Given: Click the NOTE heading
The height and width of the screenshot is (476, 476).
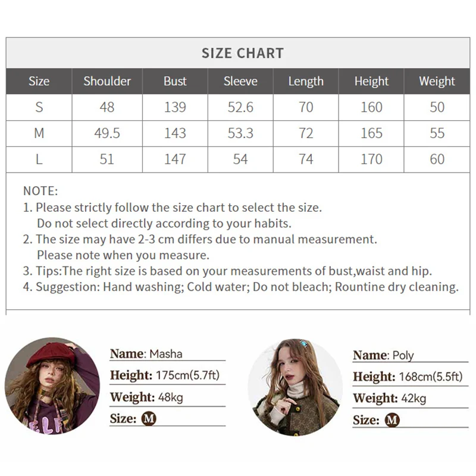Looking at the screenshot, I should 40,191.
